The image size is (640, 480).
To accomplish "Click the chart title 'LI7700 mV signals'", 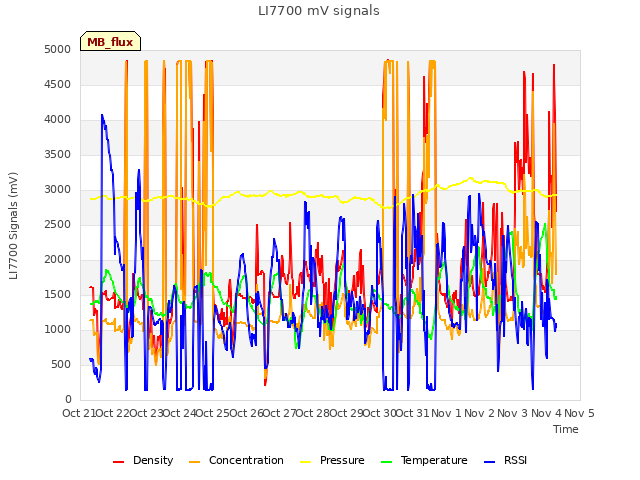I will [319, 11].
